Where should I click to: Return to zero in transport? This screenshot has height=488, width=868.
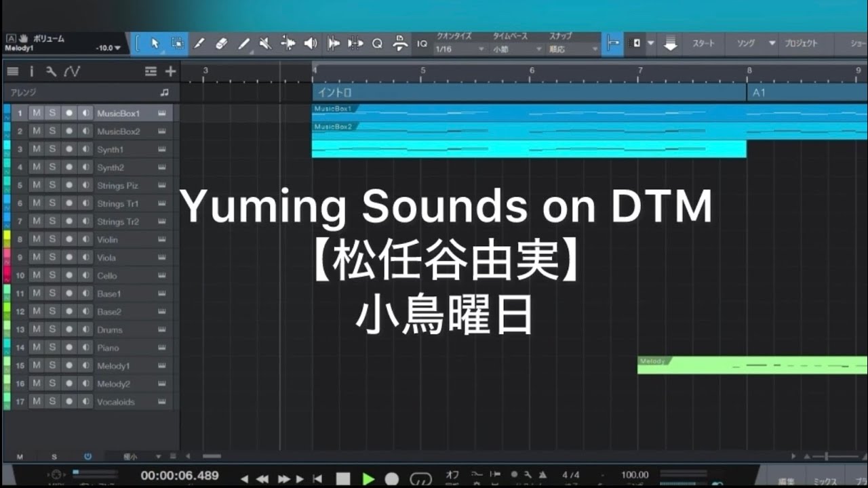pyautogui.click(x=317, y=479)
